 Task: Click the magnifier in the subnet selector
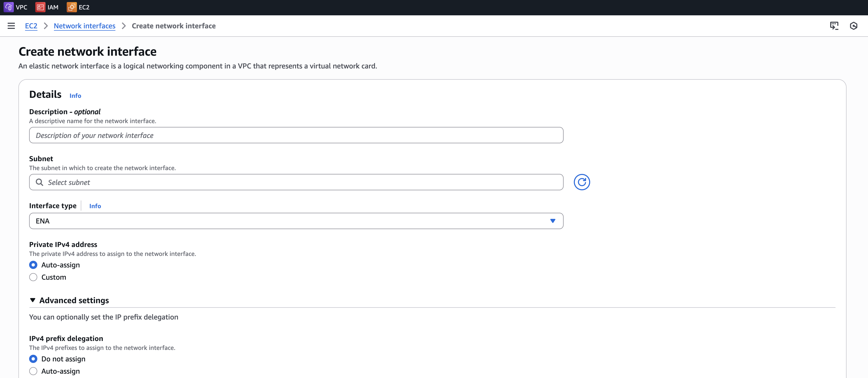click(39, 182)
